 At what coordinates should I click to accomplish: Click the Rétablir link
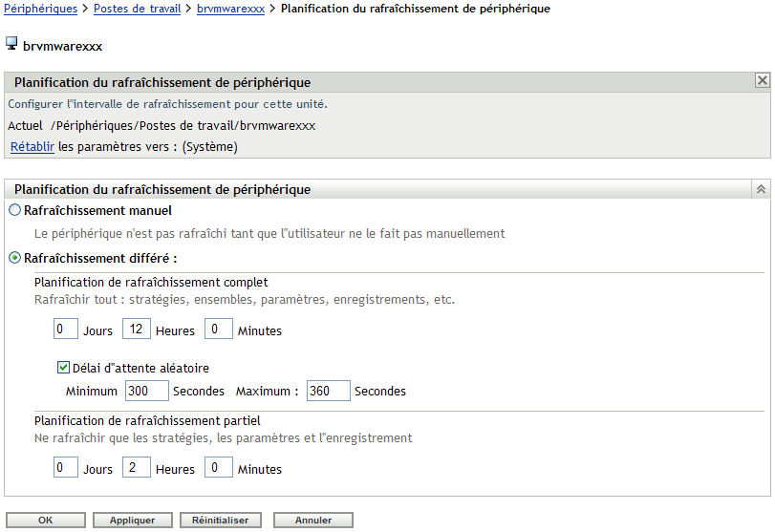(32, 147)
